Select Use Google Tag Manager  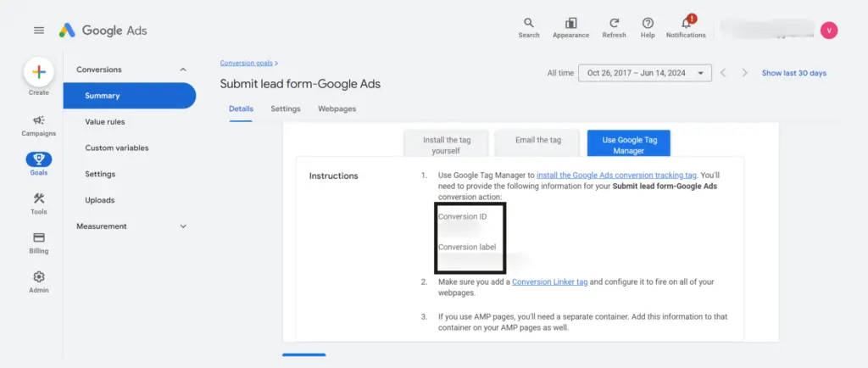(629, 144)
